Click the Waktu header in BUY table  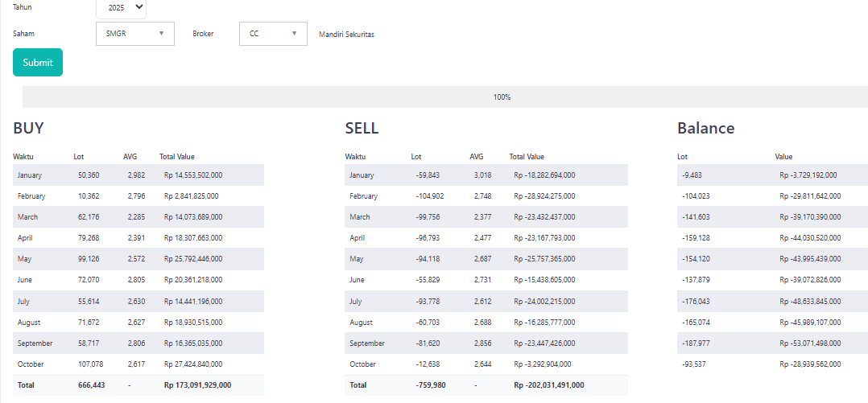coord(23,157)
